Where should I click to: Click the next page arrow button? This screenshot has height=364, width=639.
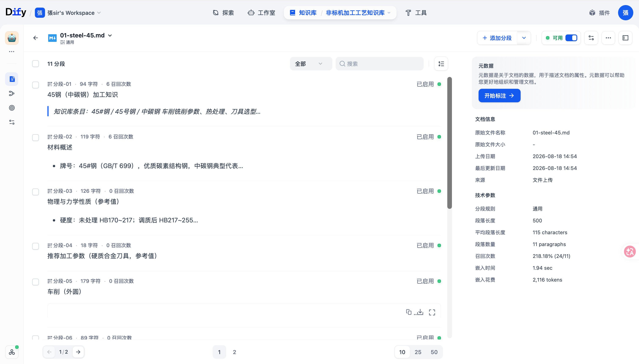coord(78,352)
